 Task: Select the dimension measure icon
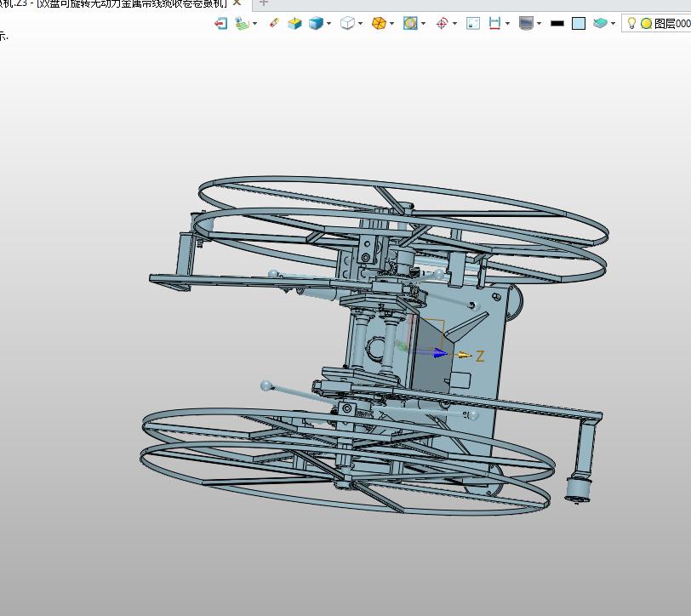(x=495, y=23)
